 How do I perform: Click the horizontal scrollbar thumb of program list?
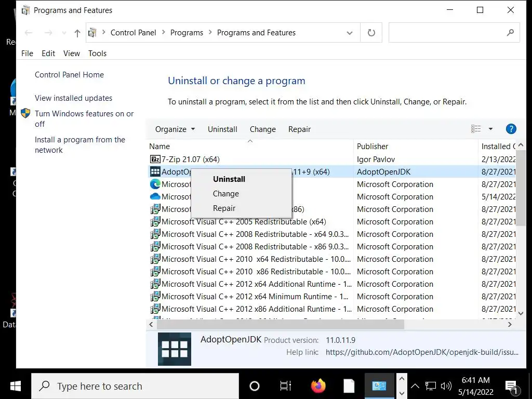click(280, 324)
